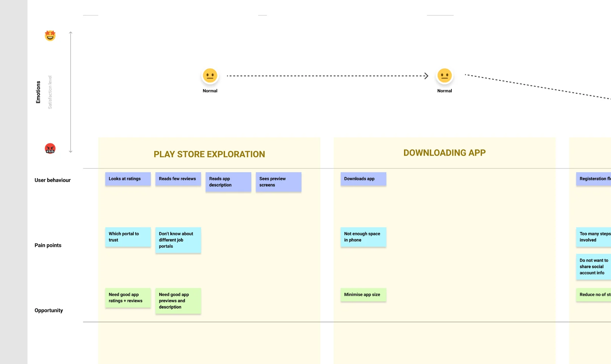The width and height of the screenshot is (611, 364).
Task: Select the 'Reads few reviews' sticky note
Action: coord(178,179)
